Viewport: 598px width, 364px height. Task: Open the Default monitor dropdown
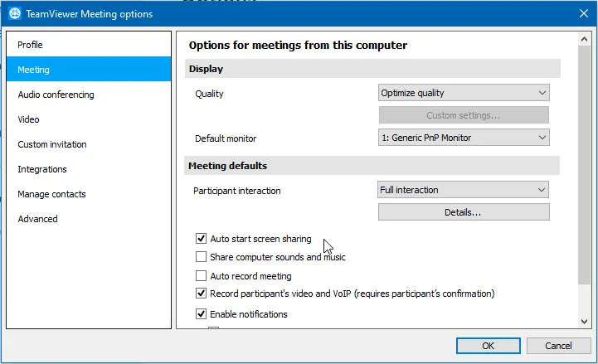click(x=464, y=138)
